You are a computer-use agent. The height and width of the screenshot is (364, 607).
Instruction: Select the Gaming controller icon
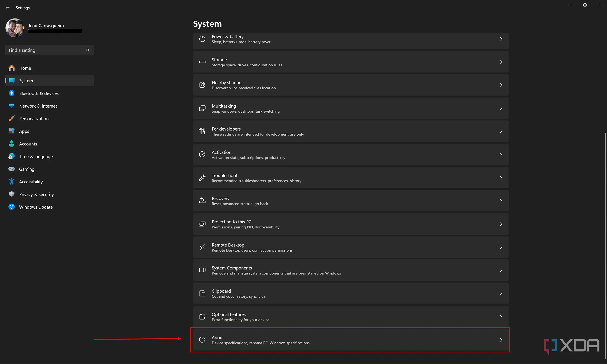pos(12,169)
